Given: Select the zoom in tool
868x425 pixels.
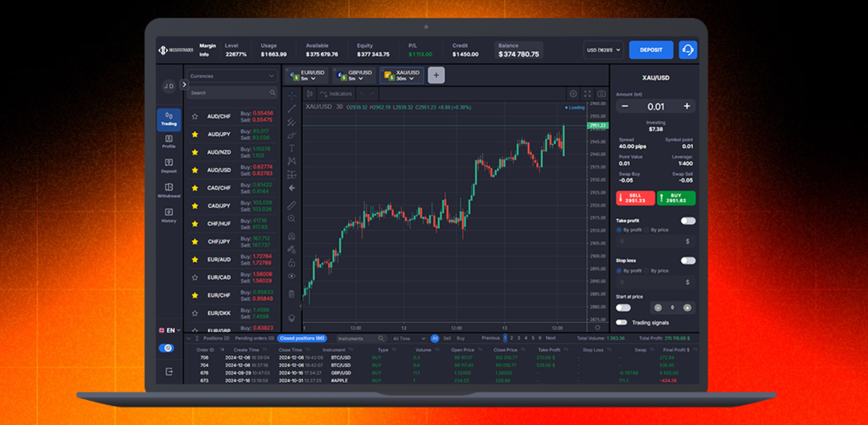Looking at the screenshot, I should tap(291, 219).
